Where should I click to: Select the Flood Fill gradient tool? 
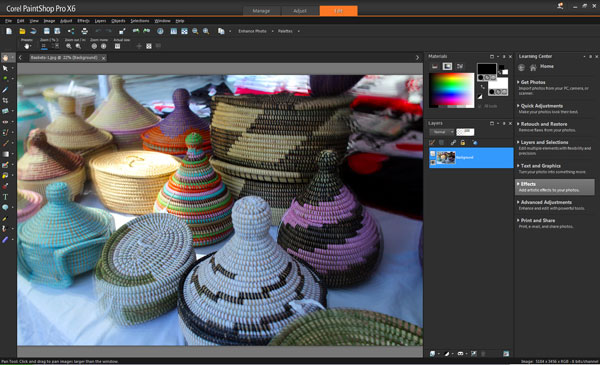click(5, 154)
